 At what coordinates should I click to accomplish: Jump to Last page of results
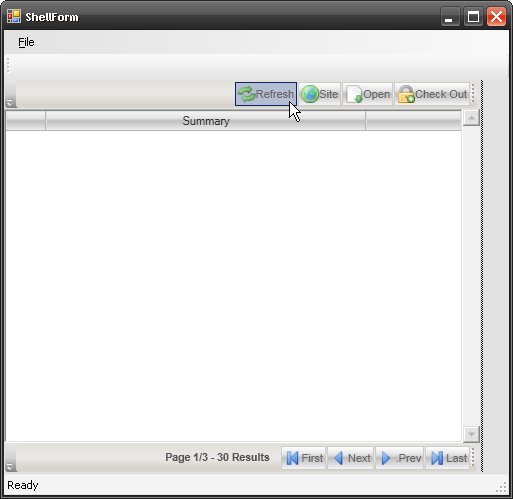448,458
